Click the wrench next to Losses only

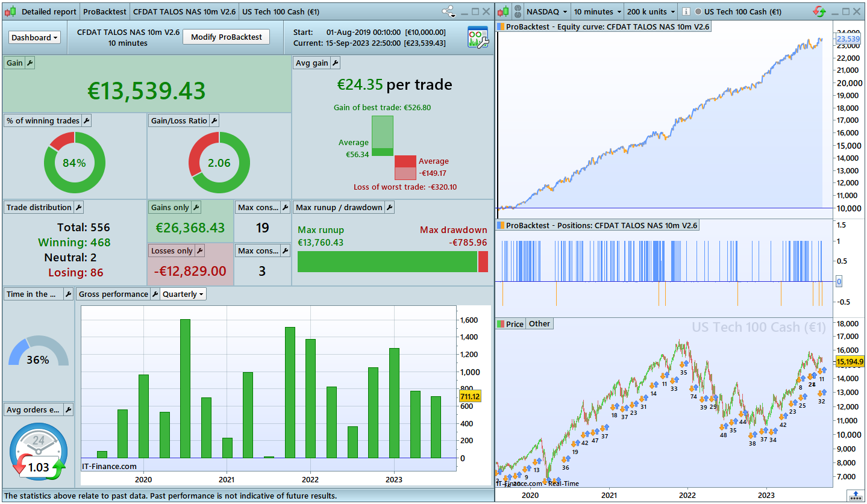pos(199,250)
